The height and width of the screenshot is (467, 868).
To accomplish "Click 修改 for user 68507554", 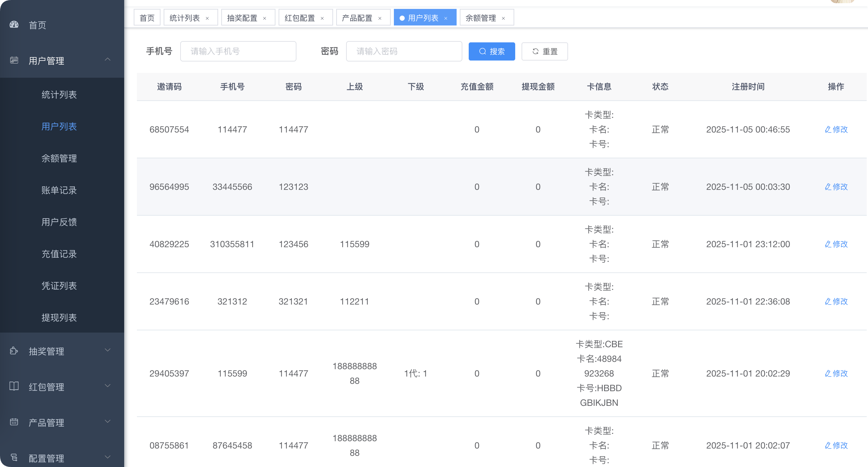I will point(836,129).
